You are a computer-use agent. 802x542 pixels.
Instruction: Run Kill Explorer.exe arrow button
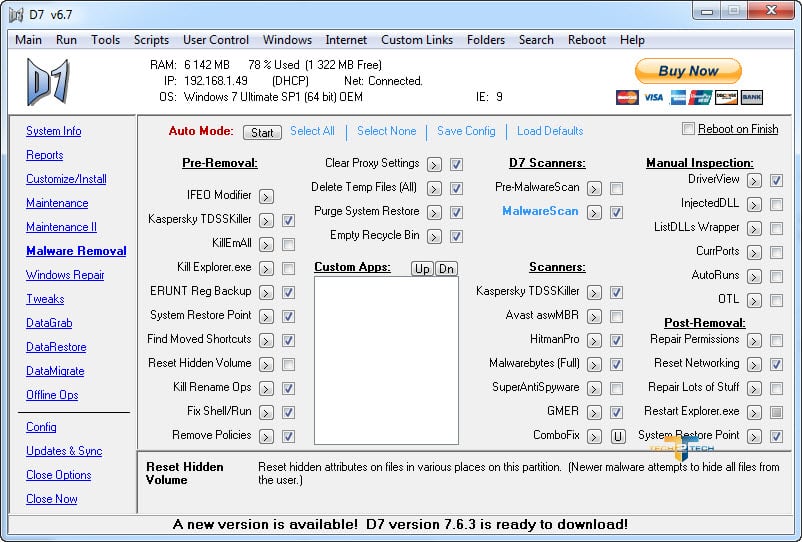point(266,268)
